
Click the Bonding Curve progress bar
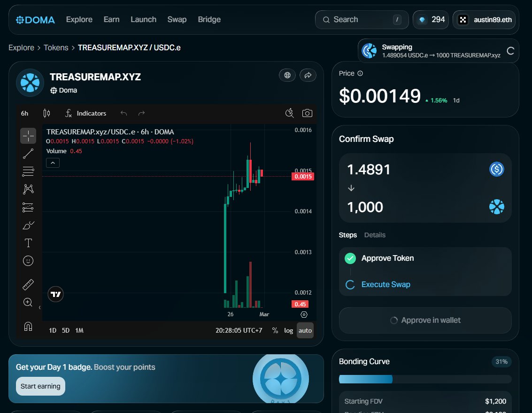(425, 379)
